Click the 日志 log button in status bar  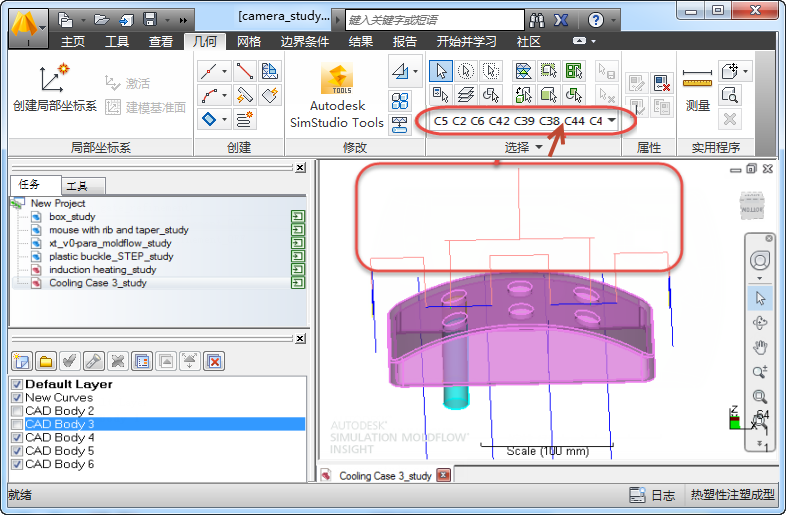[x=652, y=495]
